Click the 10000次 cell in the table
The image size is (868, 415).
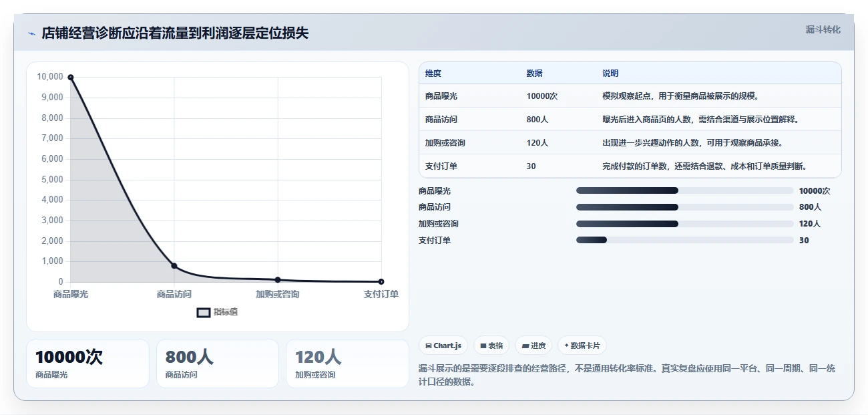click(541, 96)
